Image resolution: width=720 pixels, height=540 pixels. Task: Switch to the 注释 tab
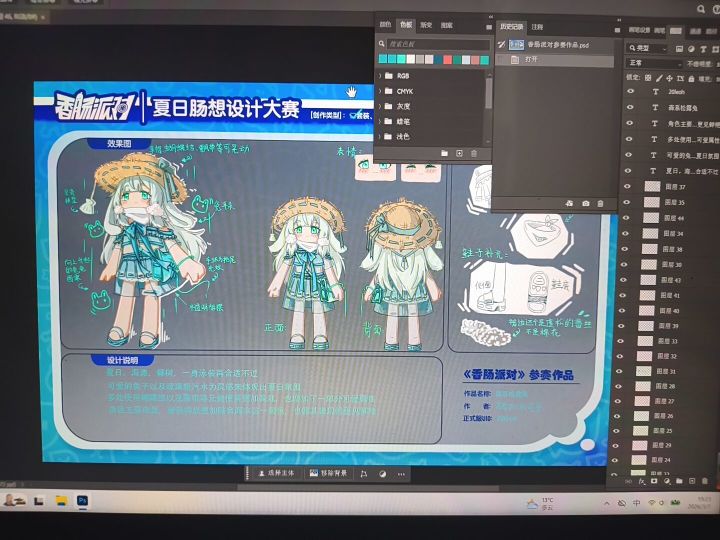click(x=537, y=28)
